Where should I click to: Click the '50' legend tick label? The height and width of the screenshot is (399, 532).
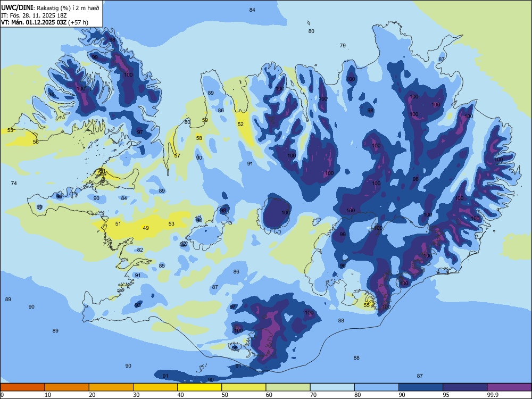(225, 395)
